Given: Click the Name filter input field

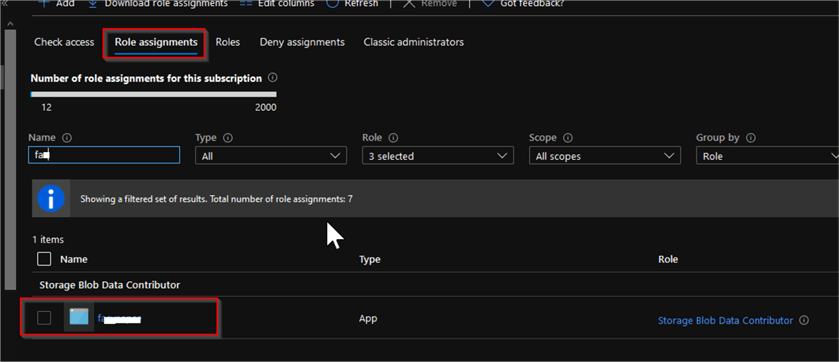Looking at the screenshot, I should (104, 156).
